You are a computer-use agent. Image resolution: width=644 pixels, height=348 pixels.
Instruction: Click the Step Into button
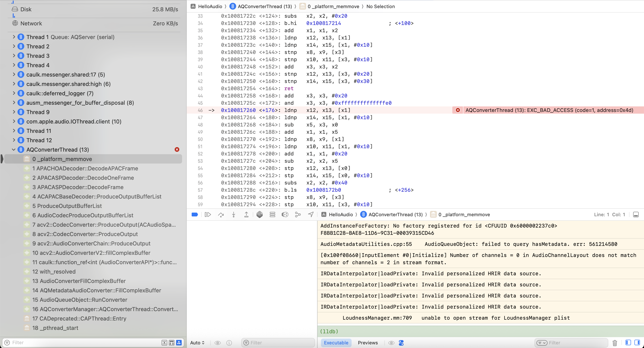pos(233,215)
